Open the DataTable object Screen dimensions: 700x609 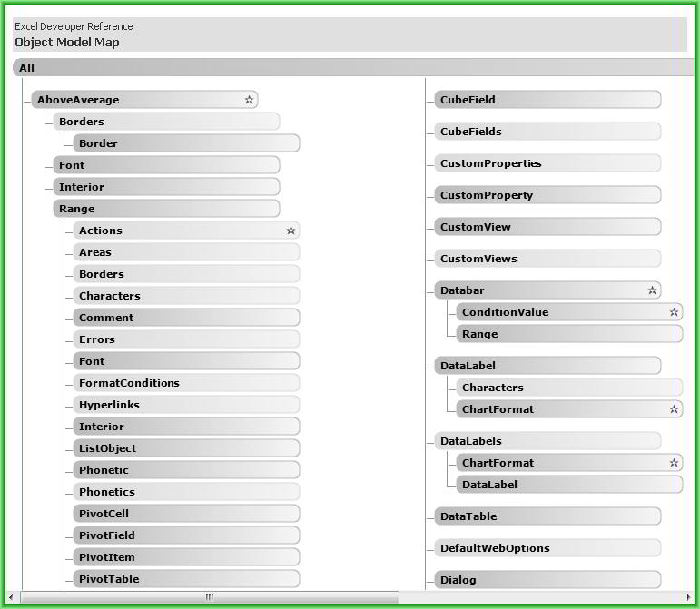pos(547,516)
